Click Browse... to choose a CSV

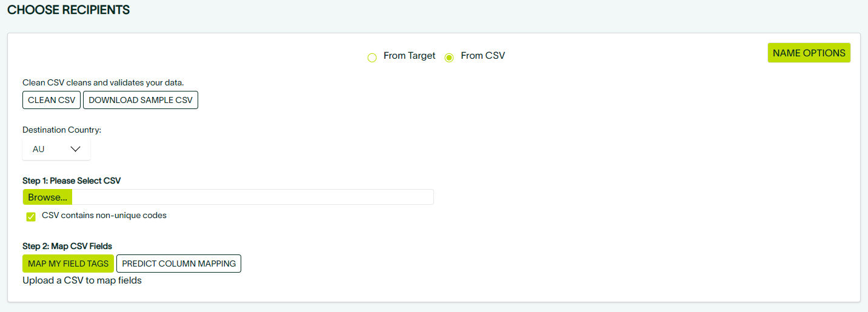(x=47, y=197)
